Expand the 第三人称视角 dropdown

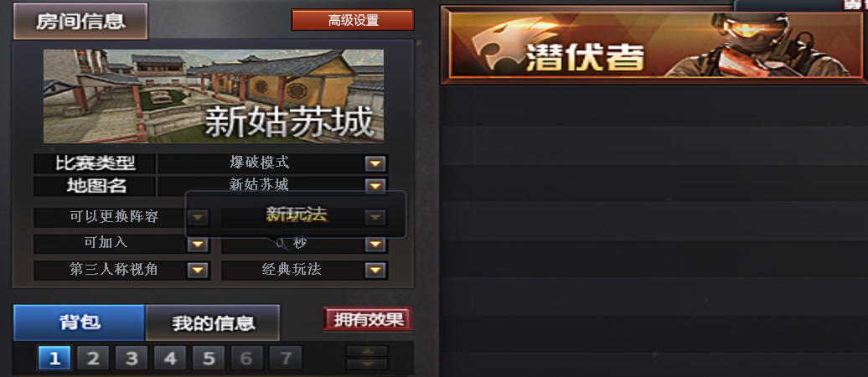point(198,270)
